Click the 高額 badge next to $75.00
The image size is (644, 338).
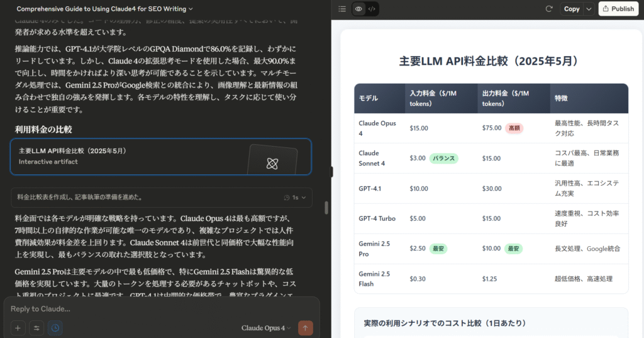(x=514, y=128)
